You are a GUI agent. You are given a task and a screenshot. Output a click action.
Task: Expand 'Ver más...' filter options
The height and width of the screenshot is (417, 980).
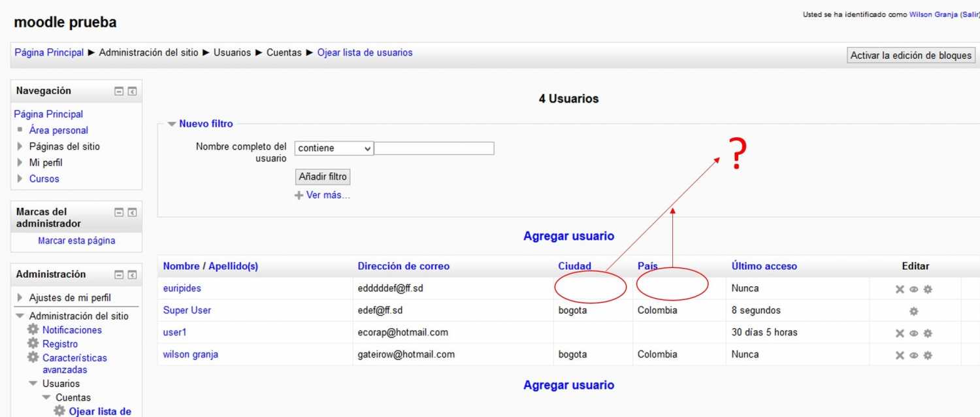coord(327,195)
